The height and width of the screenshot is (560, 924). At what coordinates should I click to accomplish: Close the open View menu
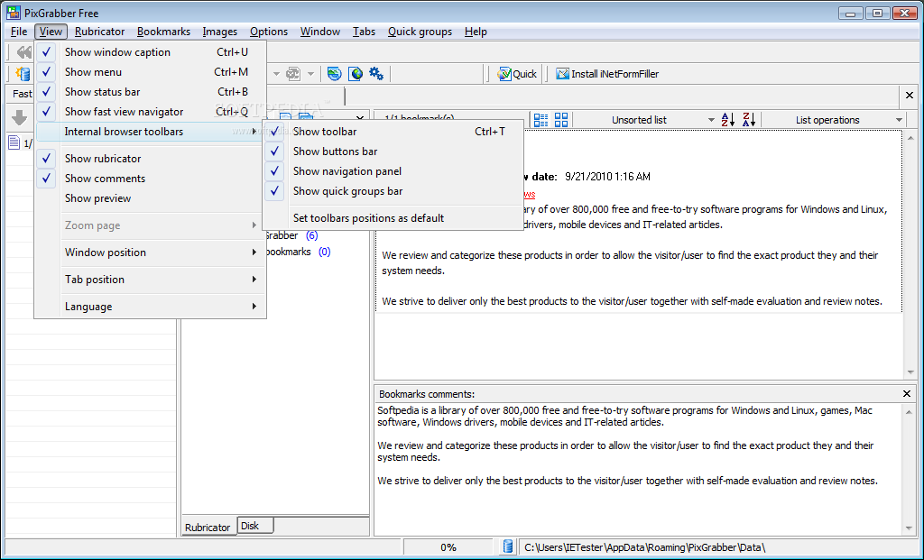coord(51,32)
